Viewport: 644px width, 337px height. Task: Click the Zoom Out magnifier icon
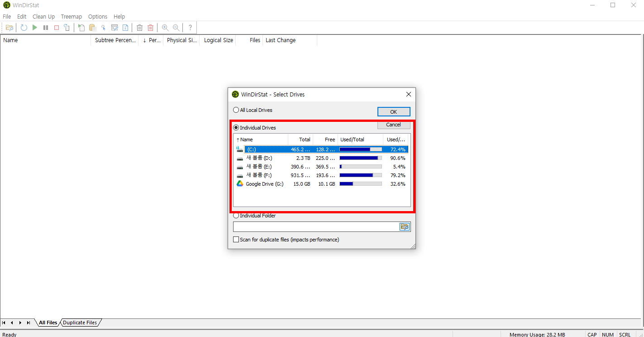point(176,28)
